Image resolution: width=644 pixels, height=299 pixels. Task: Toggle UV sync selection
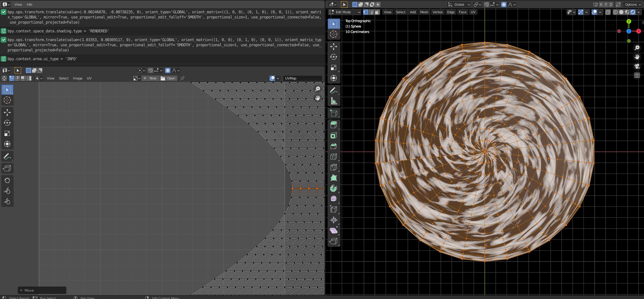point(4,78)
